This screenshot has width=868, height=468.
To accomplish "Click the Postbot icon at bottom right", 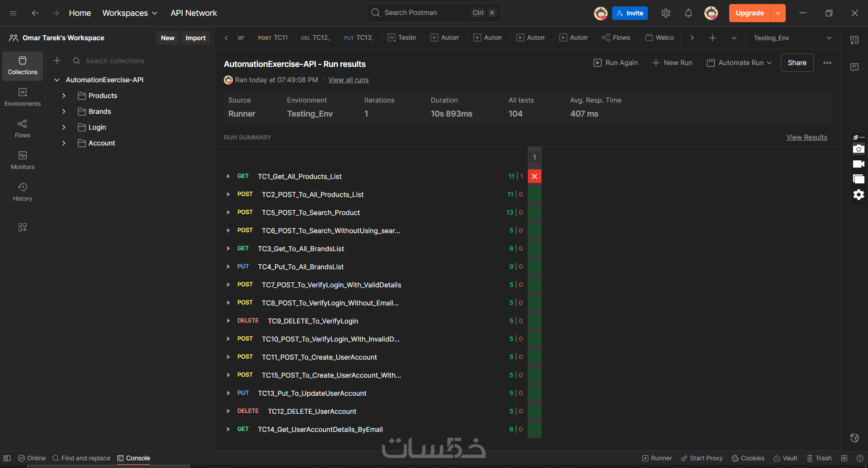I will pyautogui.click(x=854, y=438).
